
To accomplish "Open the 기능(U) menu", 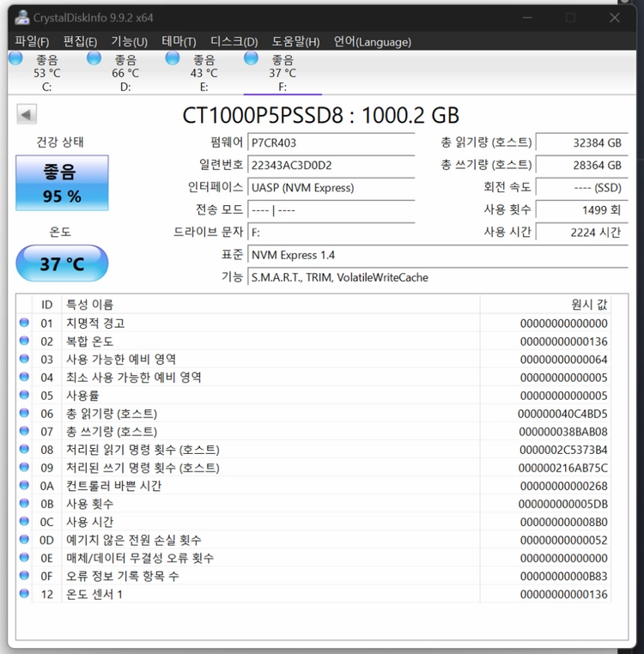I will [x=129, y=42].
